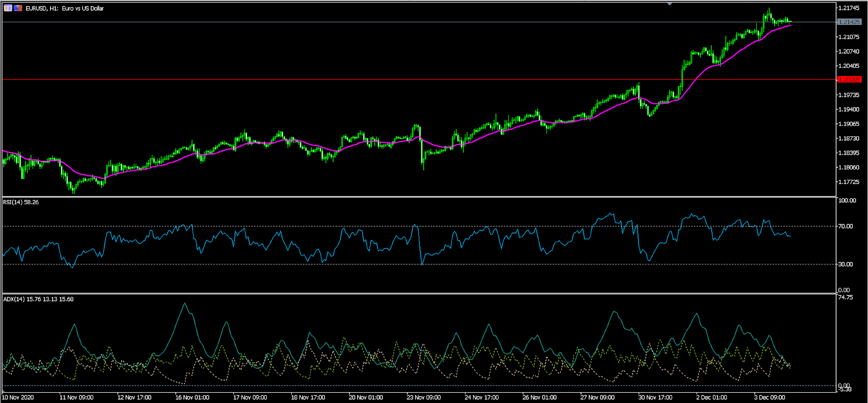Click the ADX(14) indicator label
The width and height of the screenshot is (868, 403).
tap(39, 299)
